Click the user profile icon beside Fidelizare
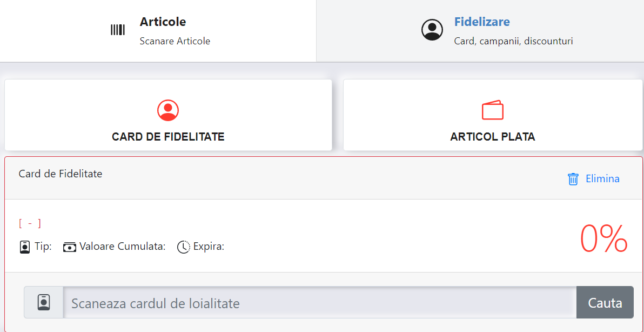The image size is (644, 332). pos(432,30)
